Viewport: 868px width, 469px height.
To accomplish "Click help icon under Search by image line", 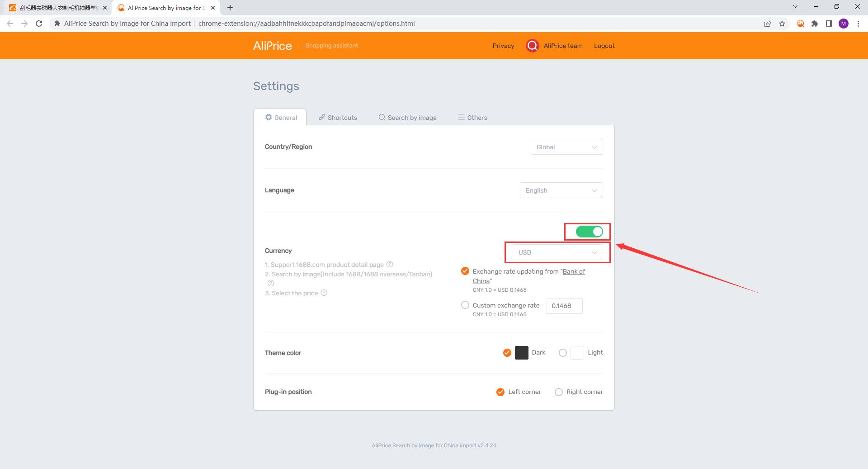I will [x=271, y=283].
